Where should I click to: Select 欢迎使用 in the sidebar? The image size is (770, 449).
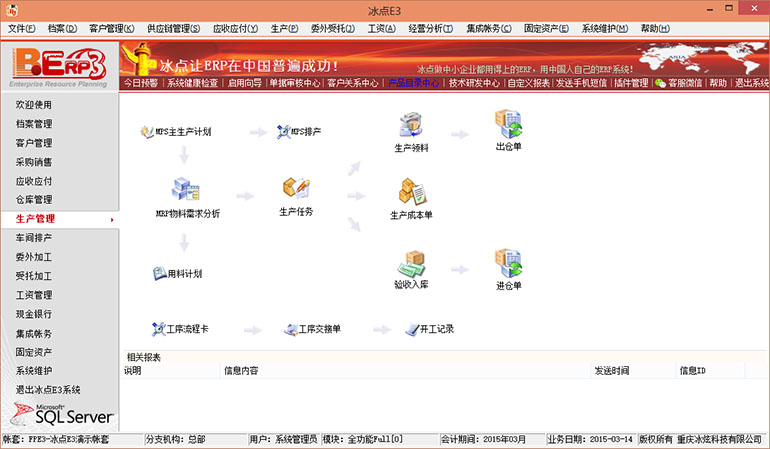point(33,105)
